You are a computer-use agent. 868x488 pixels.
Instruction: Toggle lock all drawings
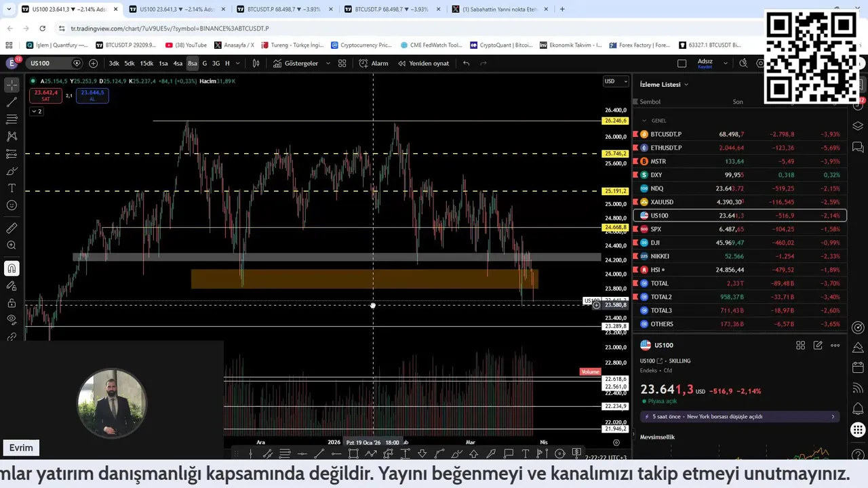coord(12,302)
